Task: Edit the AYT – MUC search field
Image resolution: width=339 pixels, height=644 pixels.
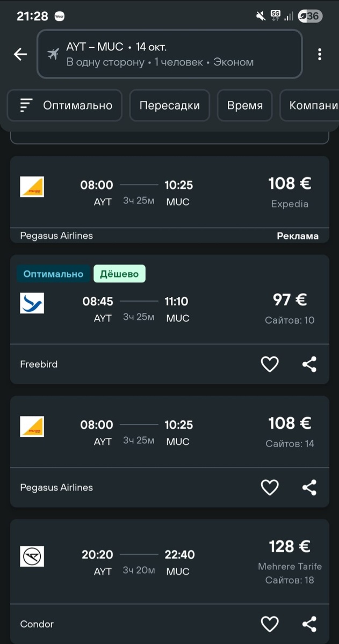Action: [x=169, y=54]
